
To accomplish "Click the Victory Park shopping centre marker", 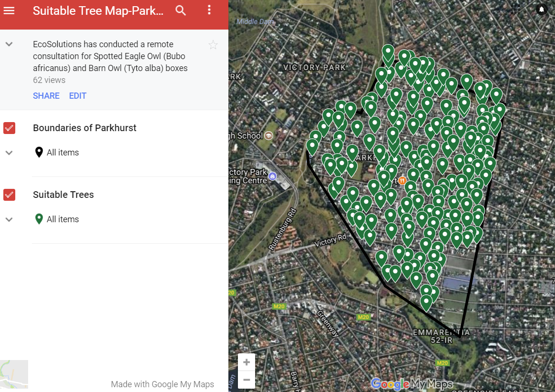I will 272,176.
